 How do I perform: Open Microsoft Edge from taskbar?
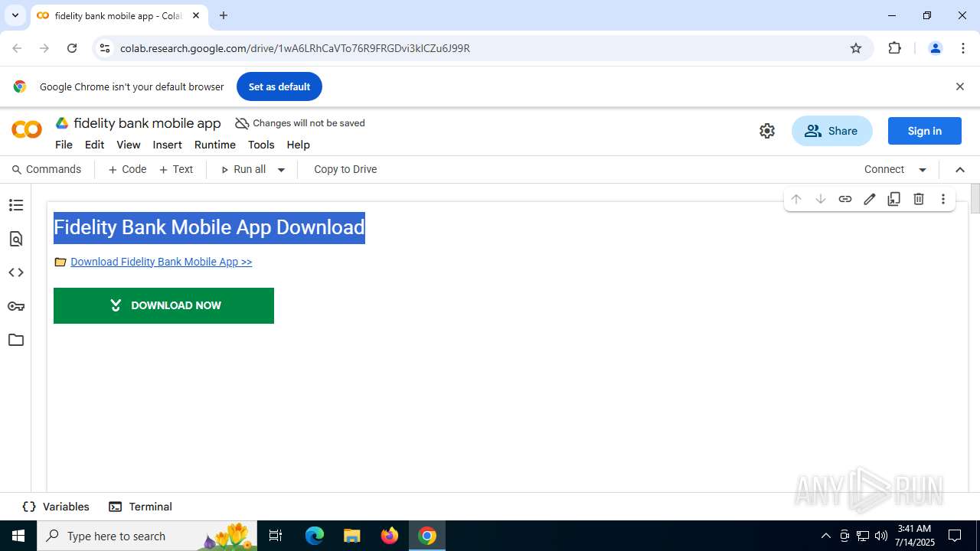point(315,536)
